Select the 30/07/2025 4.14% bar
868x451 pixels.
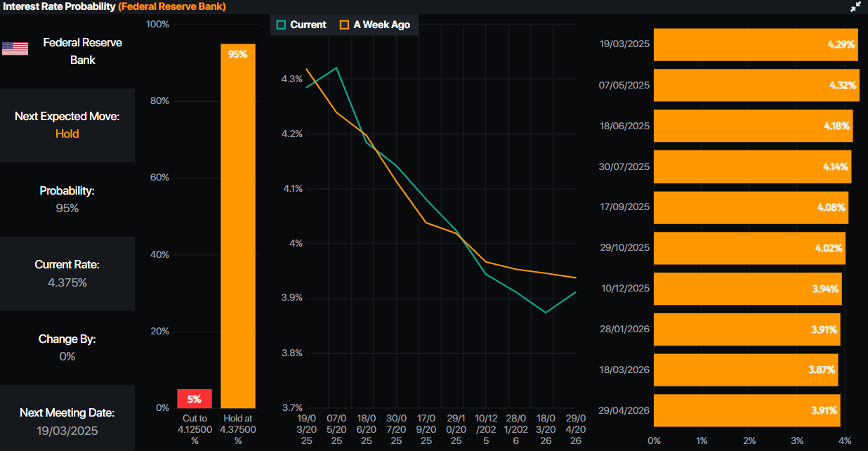pyautogui.click(x=752, y=166)
